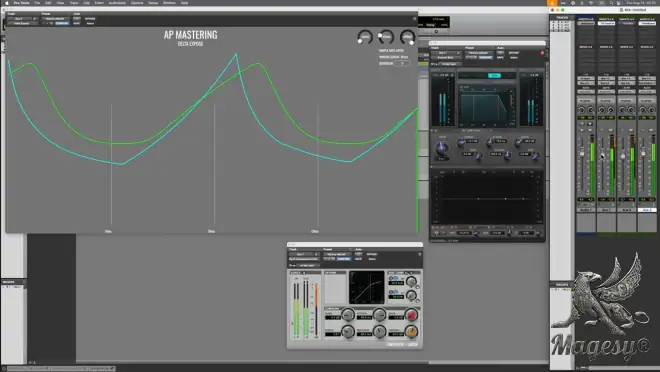The image size is (660, 372).
Task: Click the large knob in the Channel Strip plugin
Action: coord(442,147)
